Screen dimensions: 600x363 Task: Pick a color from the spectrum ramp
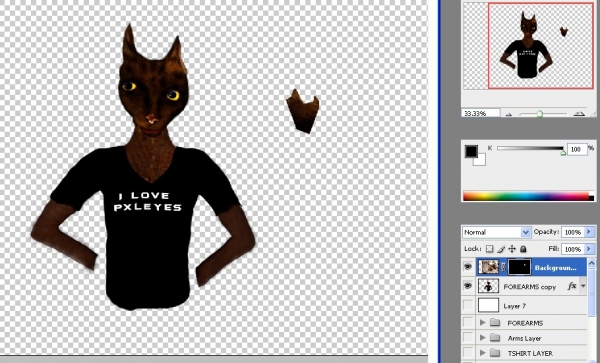tap(526, 196)
